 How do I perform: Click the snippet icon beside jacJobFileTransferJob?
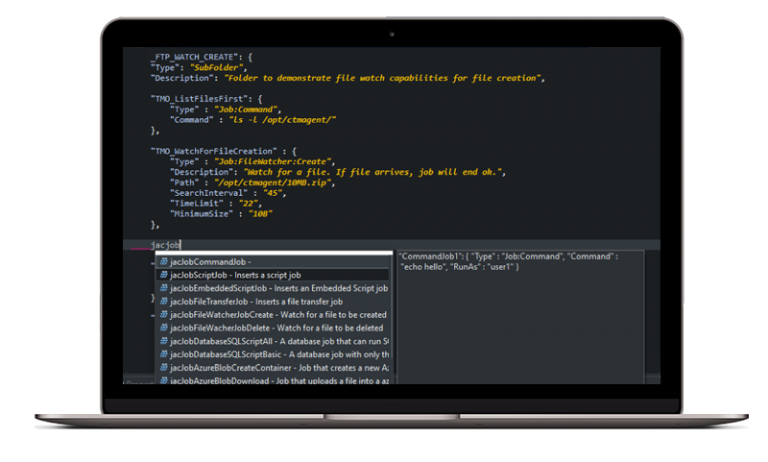click(164, 301)
